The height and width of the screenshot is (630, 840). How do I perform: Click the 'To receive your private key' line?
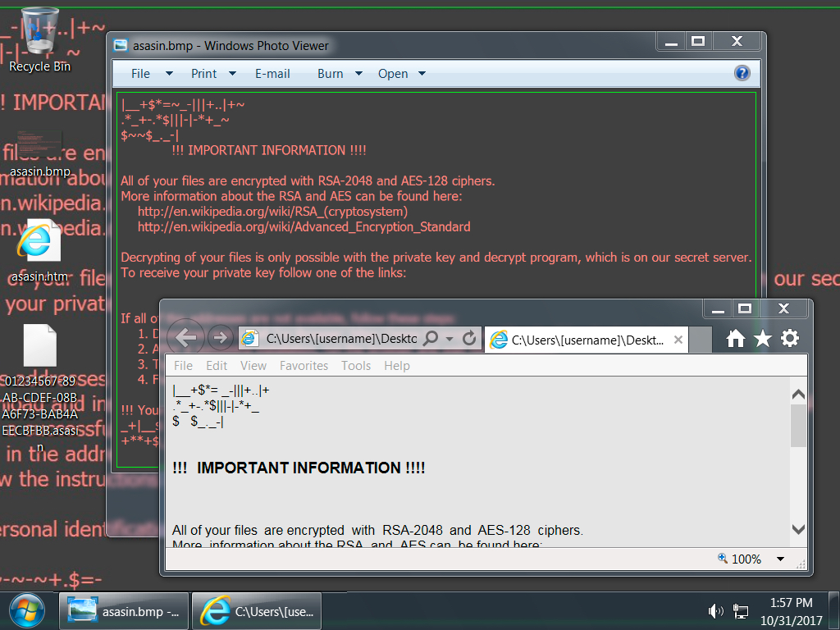263,272
